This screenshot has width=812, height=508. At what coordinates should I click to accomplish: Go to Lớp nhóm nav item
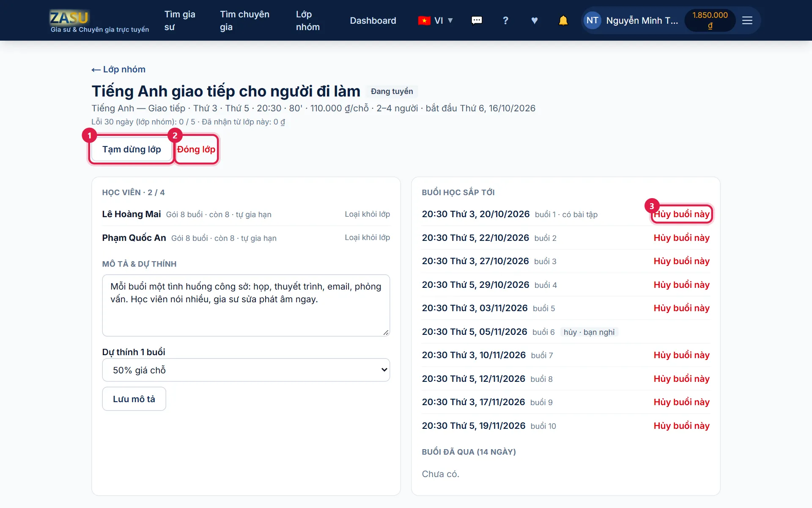pos(308,20)
